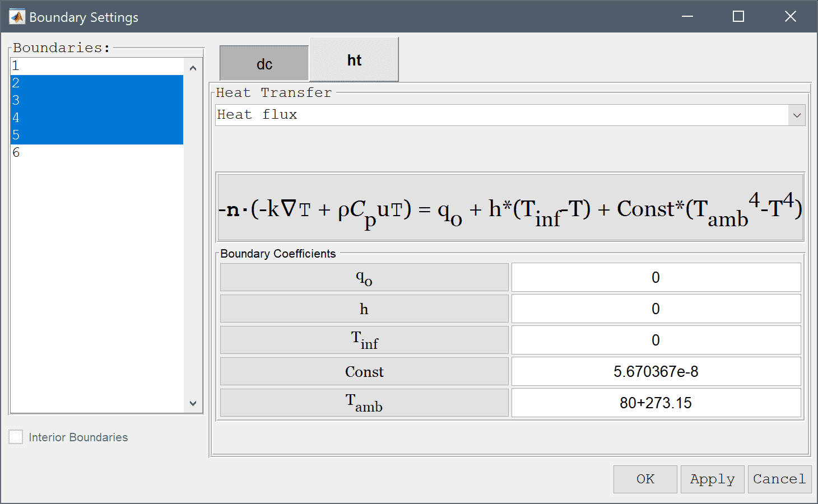Click the h coefficient label
Viewport: 818px width, 504px height.
[x=364, y=309]
